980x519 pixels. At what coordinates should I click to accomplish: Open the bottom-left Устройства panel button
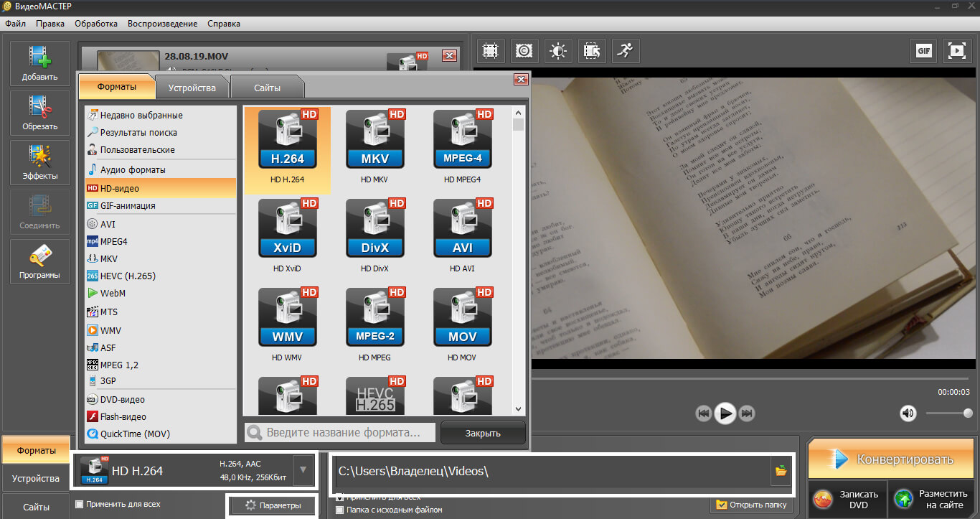(x=36, y=478)
